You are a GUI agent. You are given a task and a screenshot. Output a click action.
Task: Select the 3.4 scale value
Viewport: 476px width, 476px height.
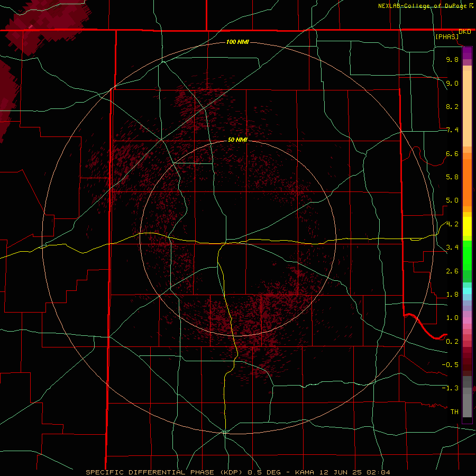click(452, 248)
